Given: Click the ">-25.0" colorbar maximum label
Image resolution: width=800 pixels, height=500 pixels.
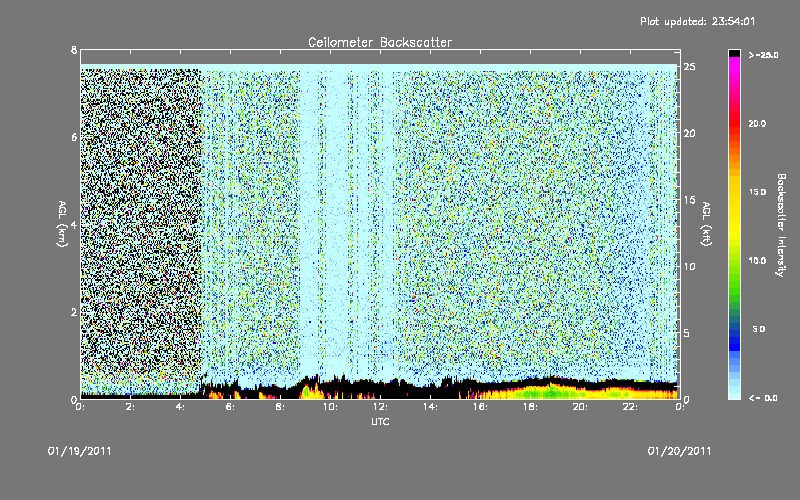Looking at the screenshot, I should [x=763, y=55].
